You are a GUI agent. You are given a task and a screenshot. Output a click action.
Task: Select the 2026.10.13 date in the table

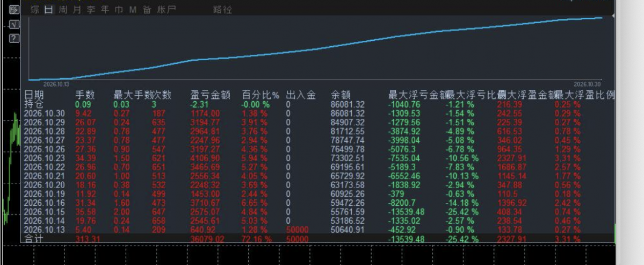pos(45,230)
